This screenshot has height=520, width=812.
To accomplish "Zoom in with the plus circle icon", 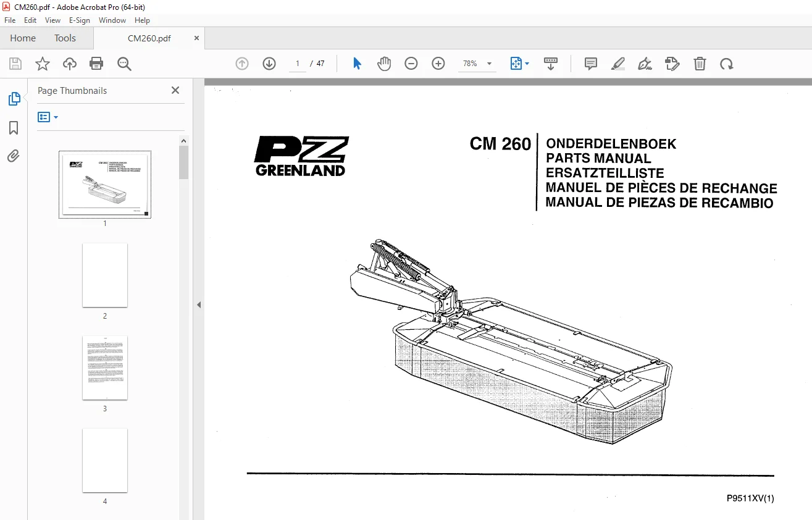I will [x=438, y=64].
